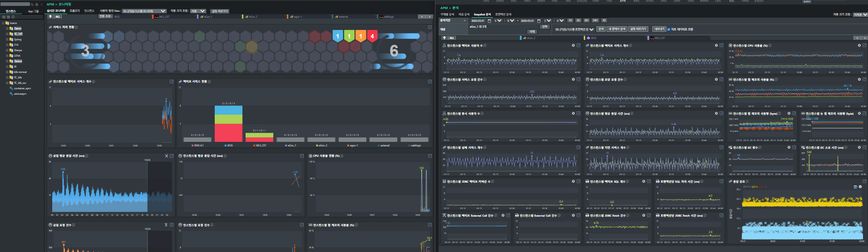Click the 내보내기 button
Screen dimensions: 868x252
(659, 29)
